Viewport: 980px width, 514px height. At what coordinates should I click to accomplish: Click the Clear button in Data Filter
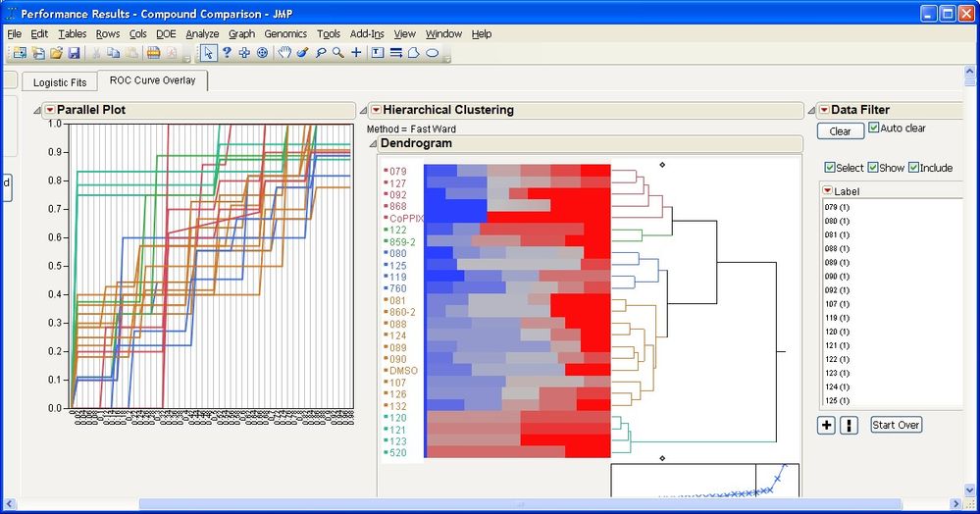[x=841, y=131]
